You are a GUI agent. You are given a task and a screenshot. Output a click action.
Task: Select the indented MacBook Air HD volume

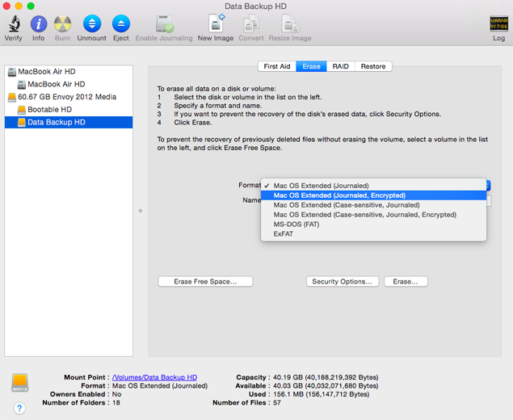(x=69, y=84)
